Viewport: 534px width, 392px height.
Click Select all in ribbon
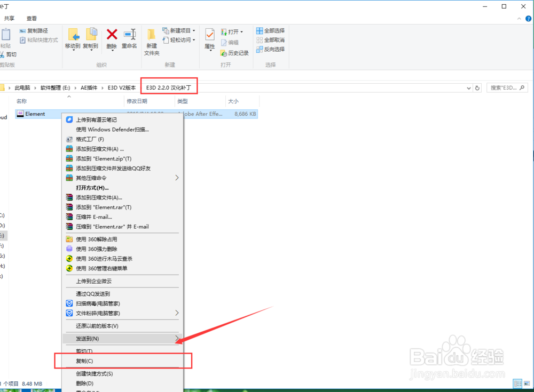click(270, 30)
